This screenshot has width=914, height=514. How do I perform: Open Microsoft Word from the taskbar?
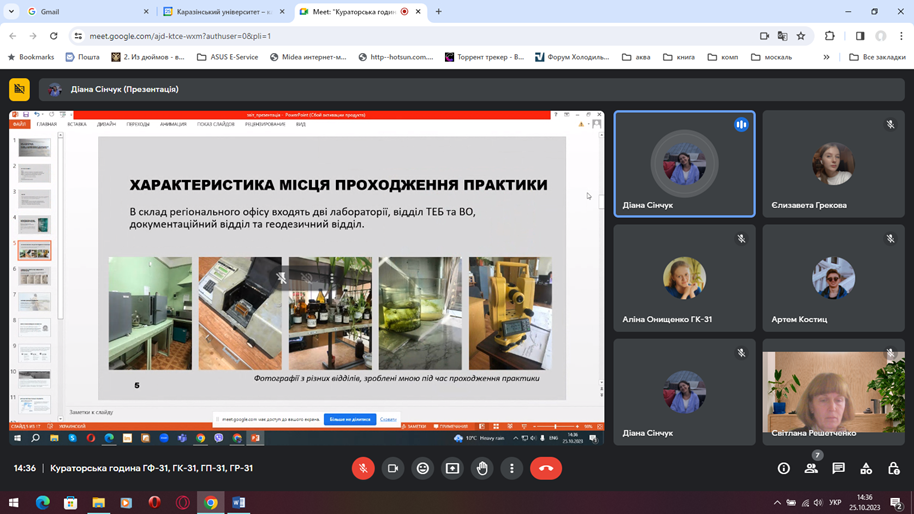click(x=238, y=502)
